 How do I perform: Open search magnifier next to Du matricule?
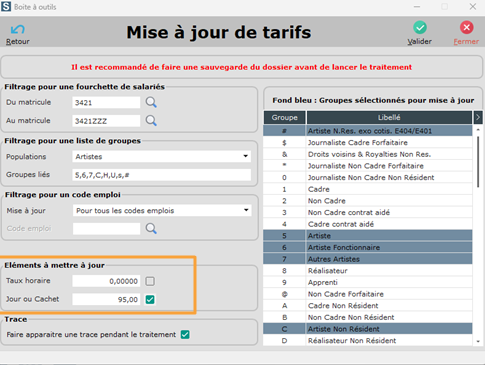[151, 102]
